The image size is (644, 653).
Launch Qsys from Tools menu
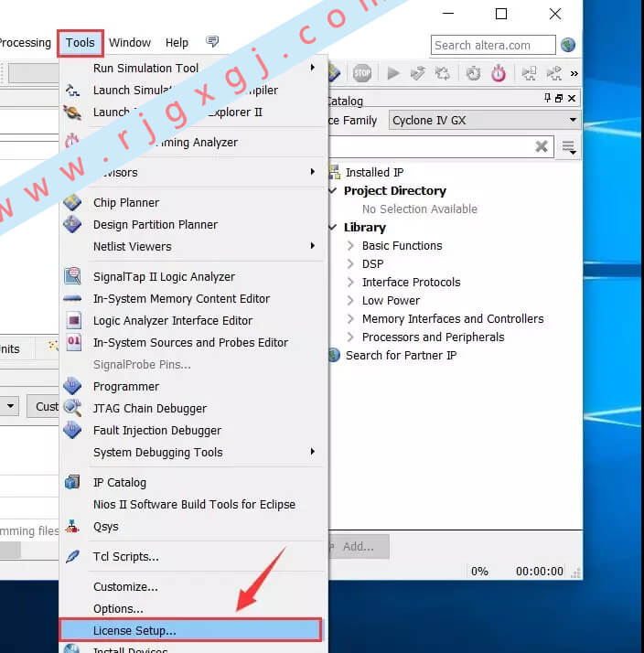pos(194,527)
